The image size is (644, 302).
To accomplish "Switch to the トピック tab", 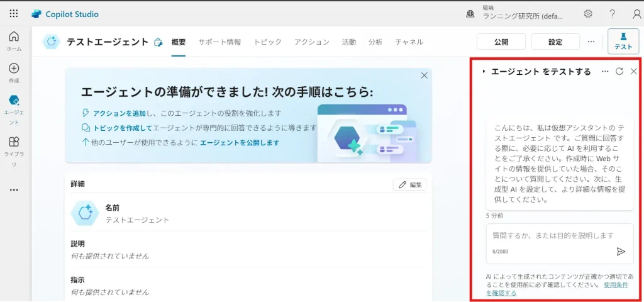I will [x=267, y=42].
